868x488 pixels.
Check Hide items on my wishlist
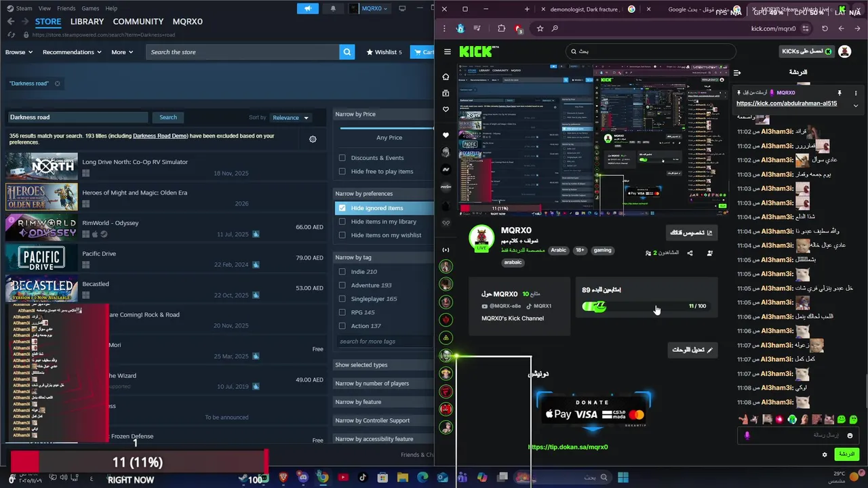(342, 235)
